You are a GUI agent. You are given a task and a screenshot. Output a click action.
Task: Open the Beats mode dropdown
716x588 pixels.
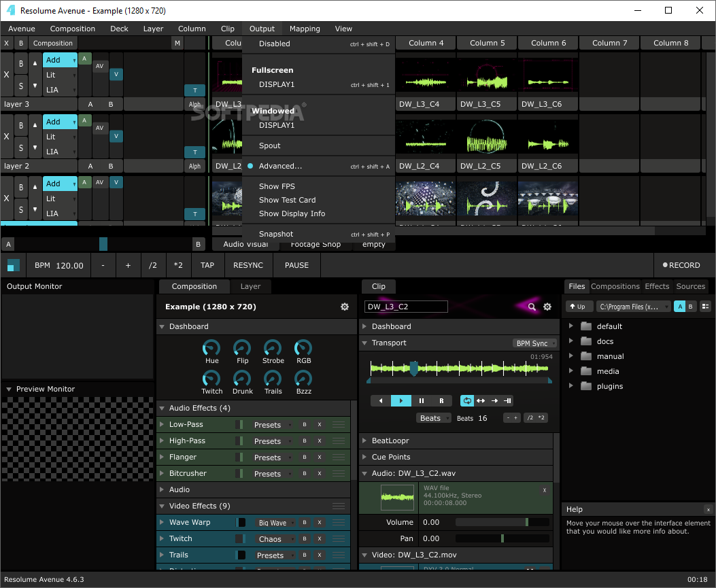433,418
